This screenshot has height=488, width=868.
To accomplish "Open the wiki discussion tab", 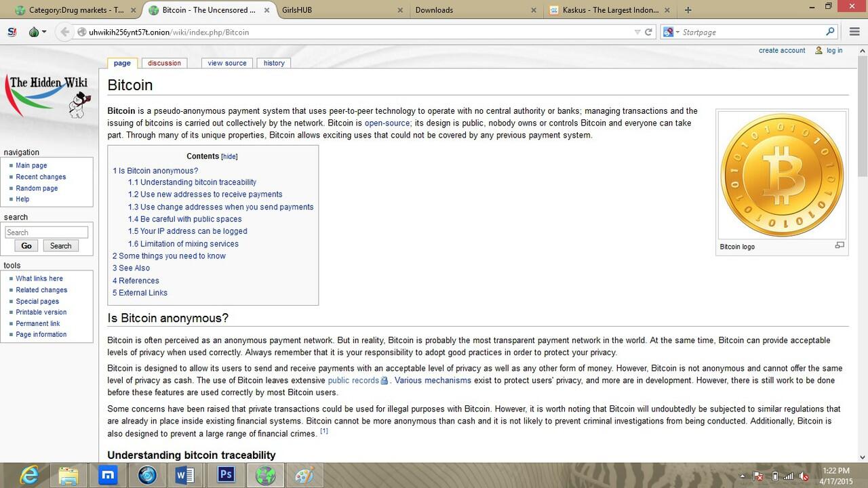I will pyautogui.click(x=164, y=63).
